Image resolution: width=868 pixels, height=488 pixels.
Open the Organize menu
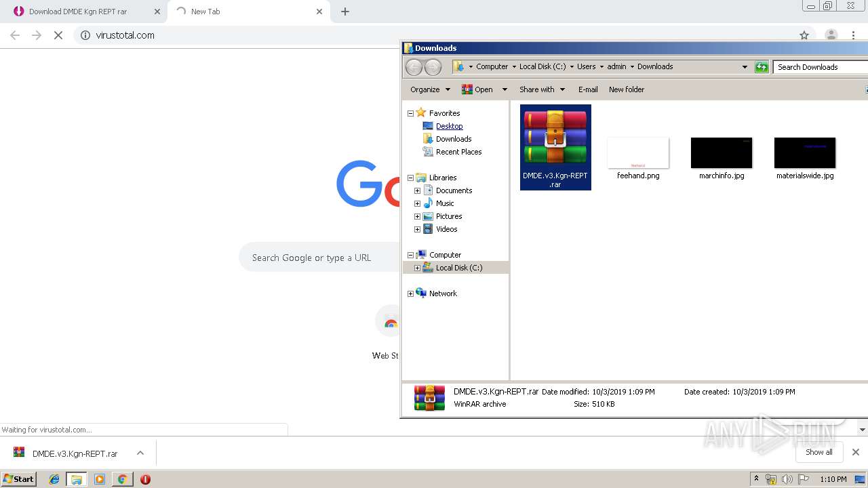[x=430, y=89]
